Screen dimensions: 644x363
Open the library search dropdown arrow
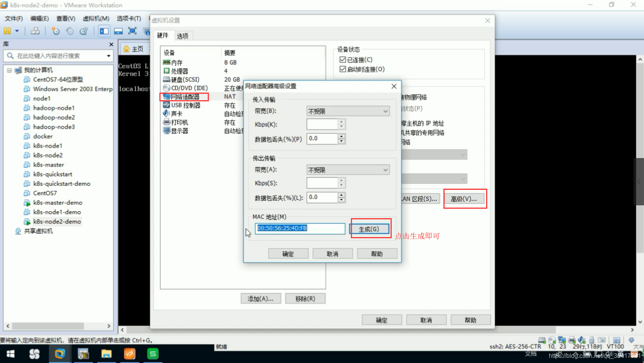click(109, 56)
